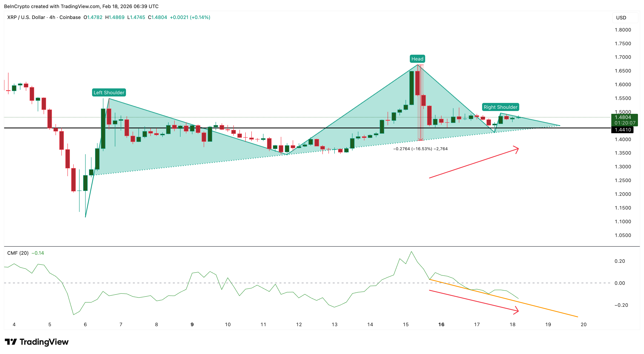Click the Head pattern label
The width and height of the screenshot is (644, 354).
coord(417,59)
